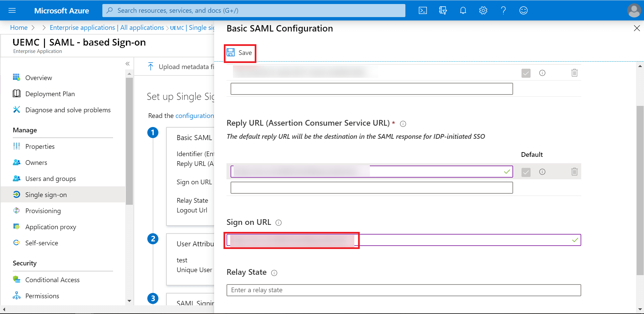Close the Basic SAML Configuration panel

tap(637, 28)
